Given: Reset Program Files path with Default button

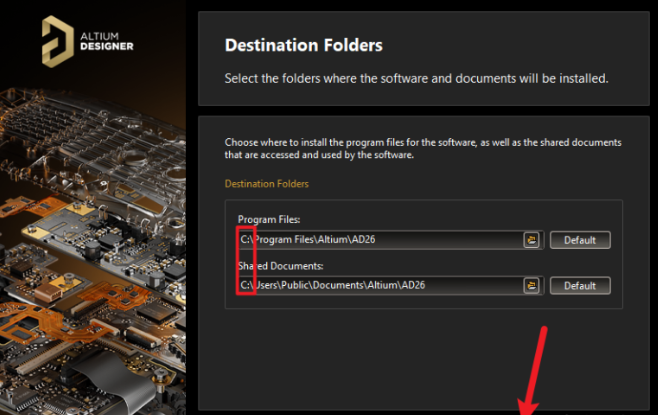Looking at the screenshot, I should click(580, 240).
